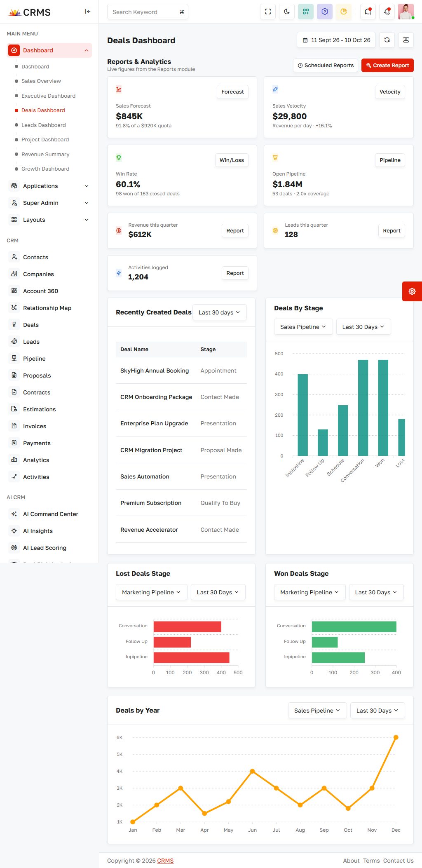Open the notifications bell icon
422x868 pixels.
click(387, 12)
